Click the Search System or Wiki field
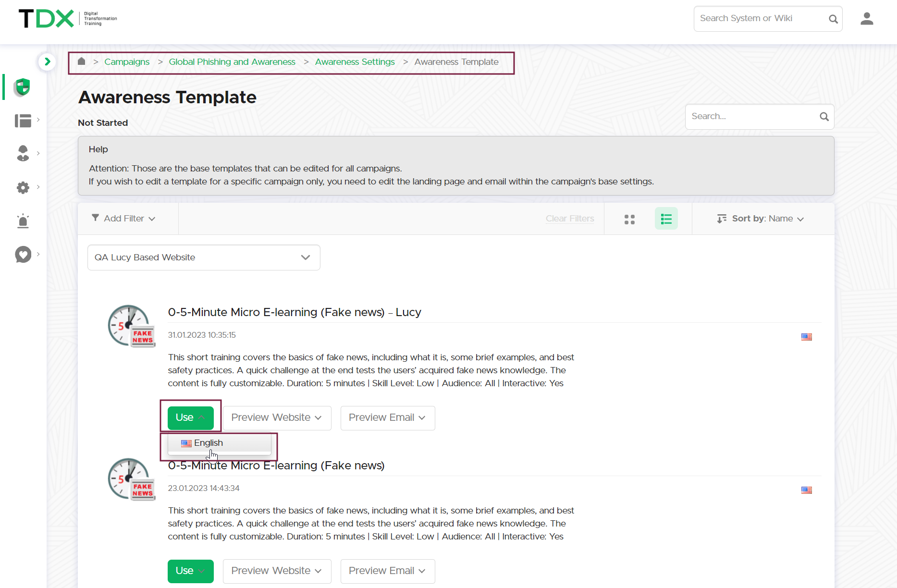 [761, 19]
